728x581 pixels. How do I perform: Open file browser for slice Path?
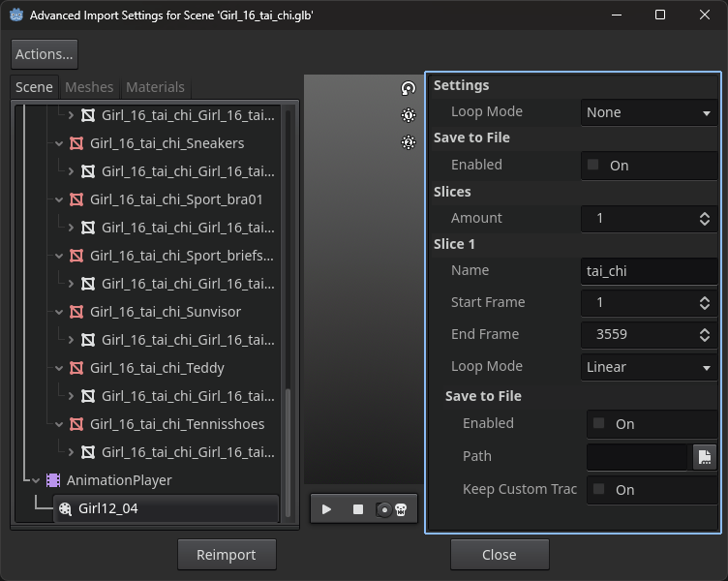704,457
